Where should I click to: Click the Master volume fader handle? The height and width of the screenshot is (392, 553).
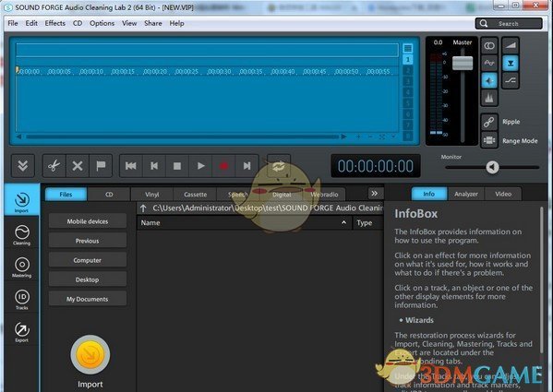[x=463, y=63]
